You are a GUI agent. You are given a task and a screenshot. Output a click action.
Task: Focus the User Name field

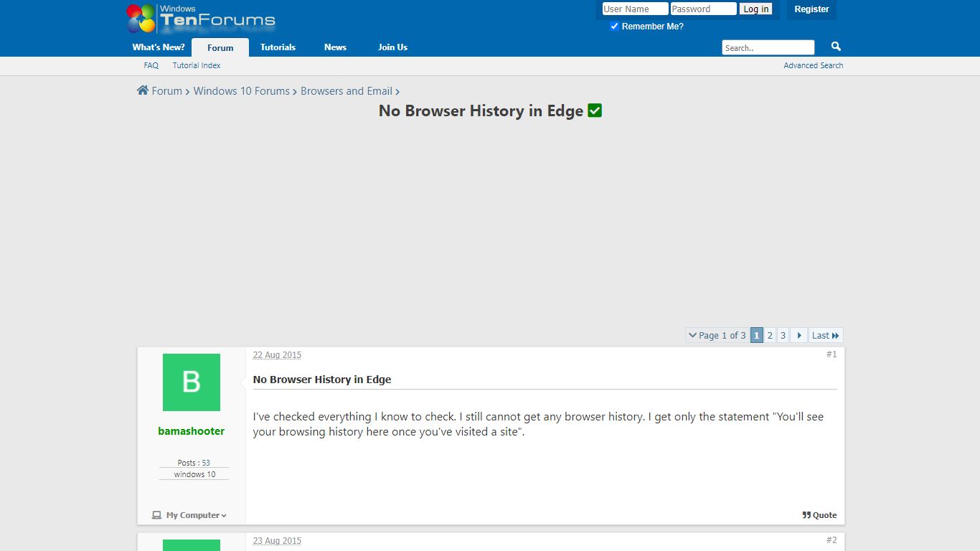coord(635,9)
